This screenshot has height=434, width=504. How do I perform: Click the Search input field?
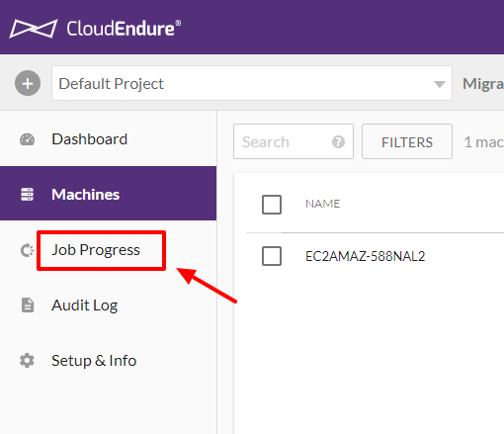(x=294, y=141)
